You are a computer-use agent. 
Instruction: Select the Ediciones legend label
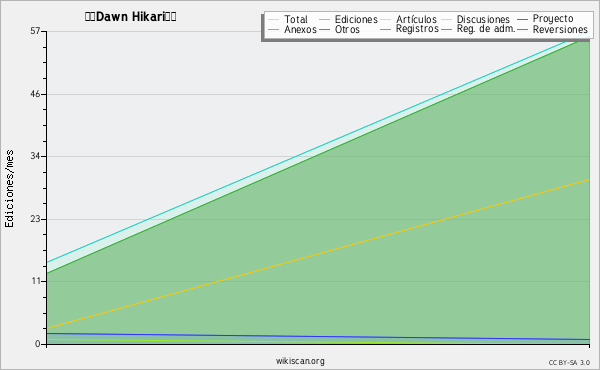click(356, 19)
